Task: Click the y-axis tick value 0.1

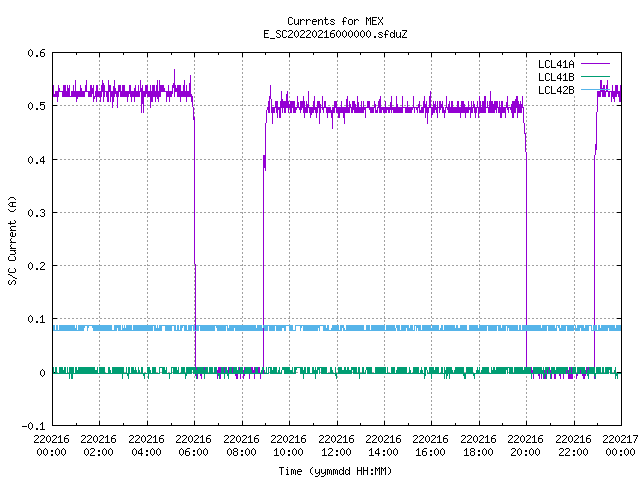Action: 36,319
